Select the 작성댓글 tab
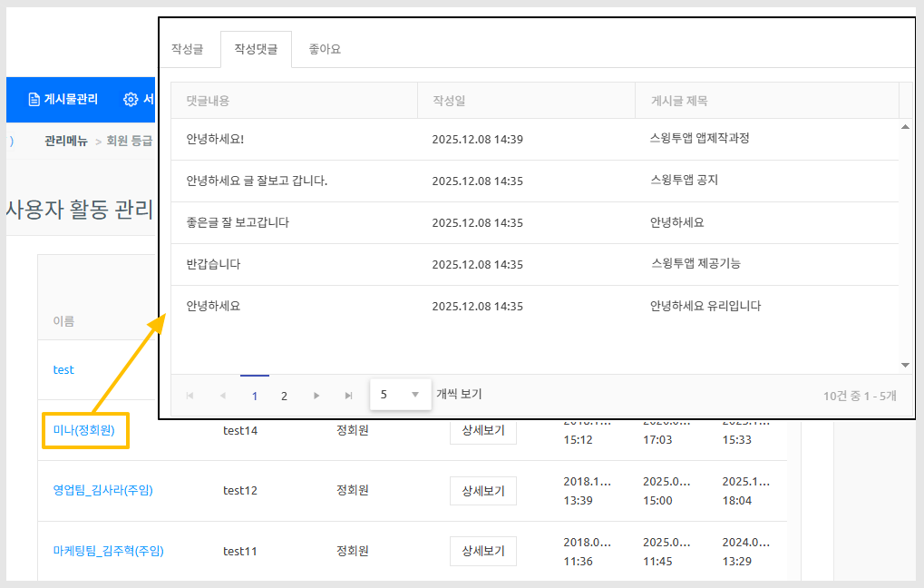Viewport: 924px width, 588px height. point(256,49)
